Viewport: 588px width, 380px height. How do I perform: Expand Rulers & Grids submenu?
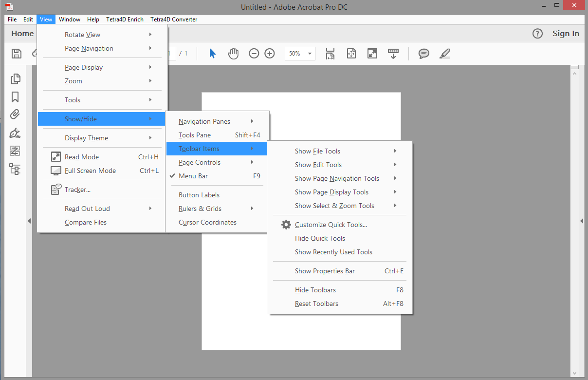click(216, 209)
